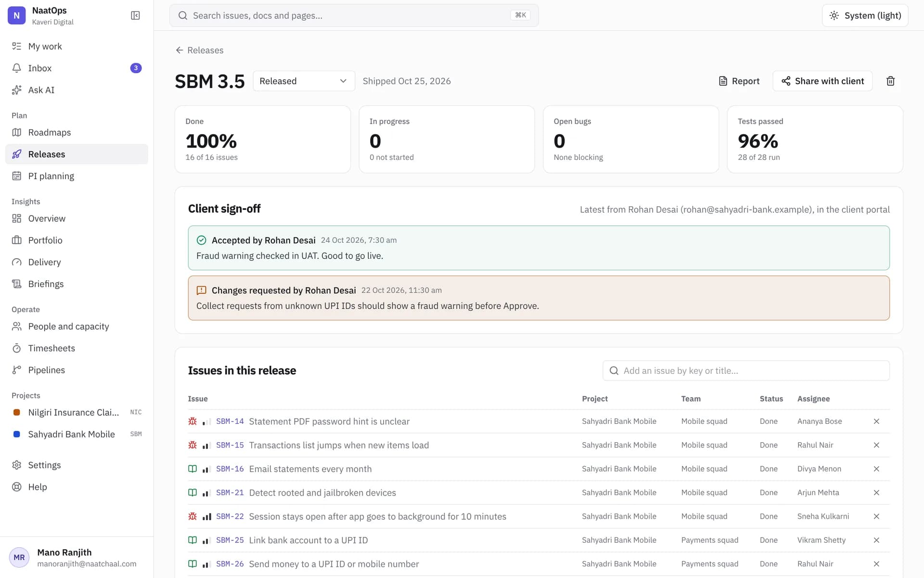Click the bug icon on SBM-14
This screenshot has height=578, width=924.
pos(192,421)
